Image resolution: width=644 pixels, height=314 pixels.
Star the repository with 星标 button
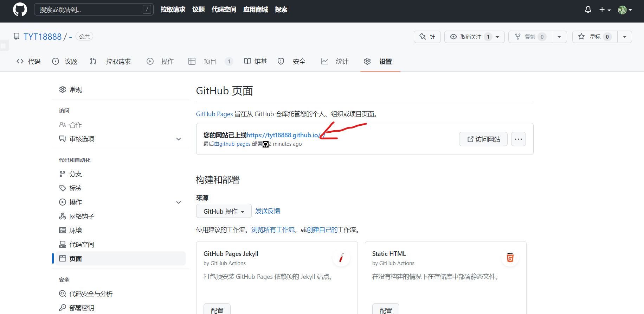coord(595,37)
